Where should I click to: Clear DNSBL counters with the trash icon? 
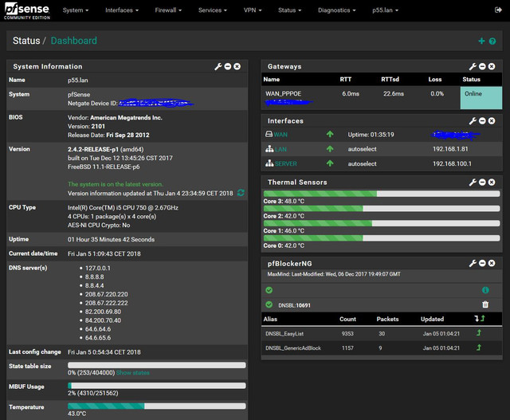(485, 304)
